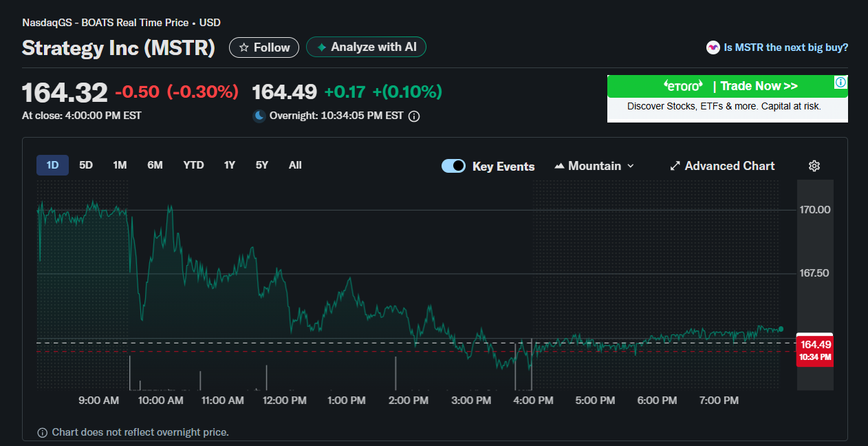Select the 5Y range tab
This screenshot has width=868, height=446.
(262, 165)
